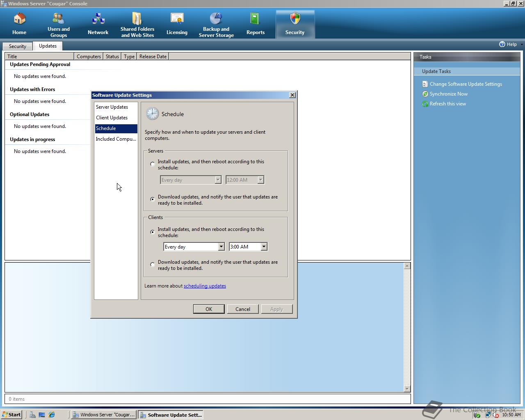Sort by Computers column header
This screenshot has width=525, height=420.
[x=89, y=56]
